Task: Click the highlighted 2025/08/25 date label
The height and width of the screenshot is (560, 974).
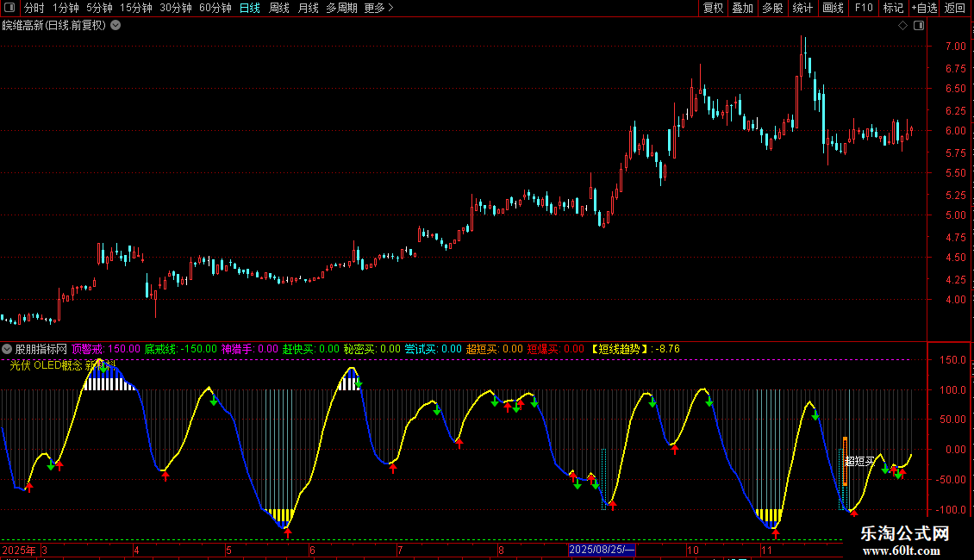Action: [602, 550]
